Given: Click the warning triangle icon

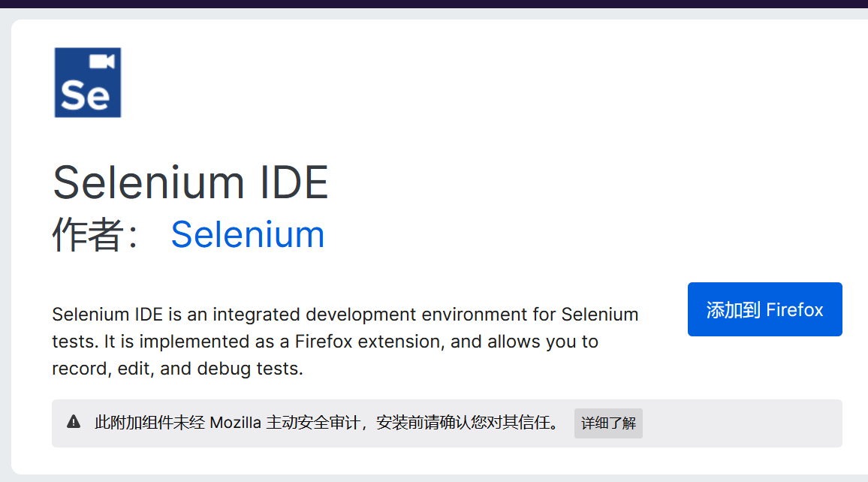Looking at the screenshot, I should click(74, 422).
